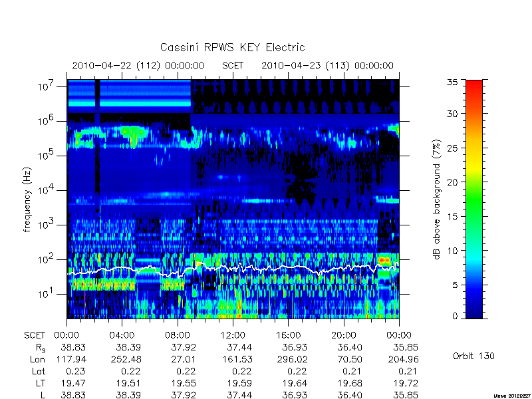Click the 'Rs' row label

(41, 348)
